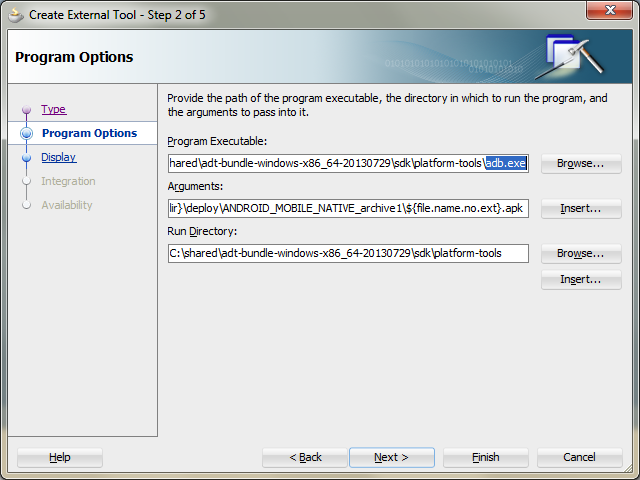Insert a macro into Run Directory
Image resolution: width=640 pixels, height=480 pixels.
click(581, 280)
